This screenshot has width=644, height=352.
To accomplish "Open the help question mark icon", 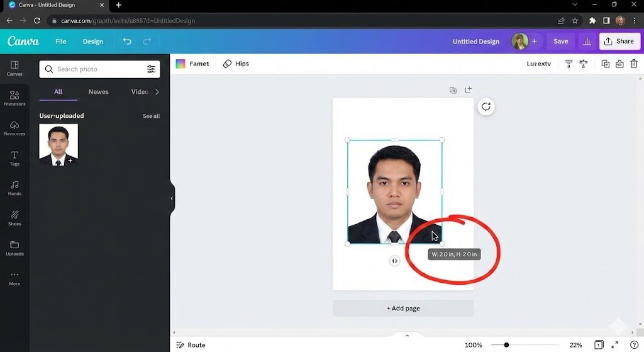I will (633, 345).
